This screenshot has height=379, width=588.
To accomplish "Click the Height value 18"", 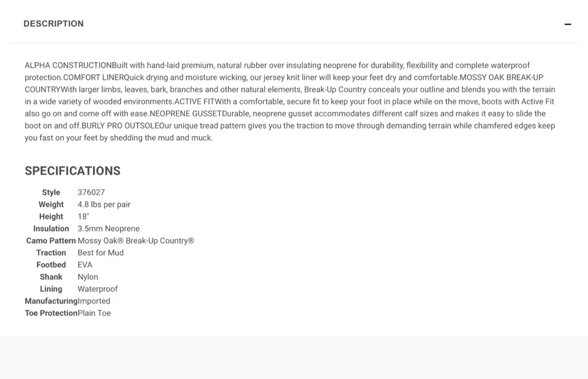I will pyautogui.click(x=83, y=216).
